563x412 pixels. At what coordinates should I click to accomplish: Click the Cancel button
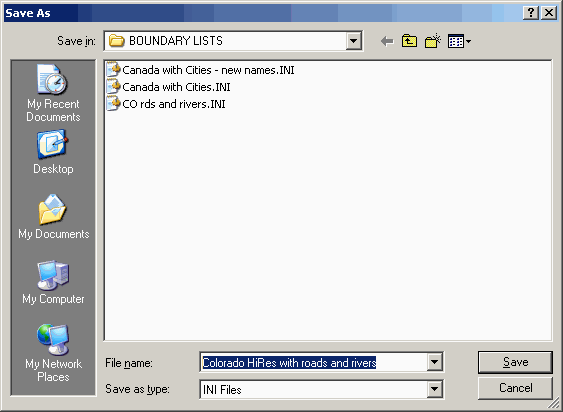[515, 388]
